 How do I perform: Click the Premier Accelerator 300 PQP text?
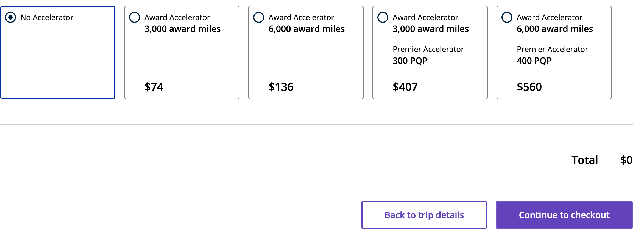(x=428, y=55)
